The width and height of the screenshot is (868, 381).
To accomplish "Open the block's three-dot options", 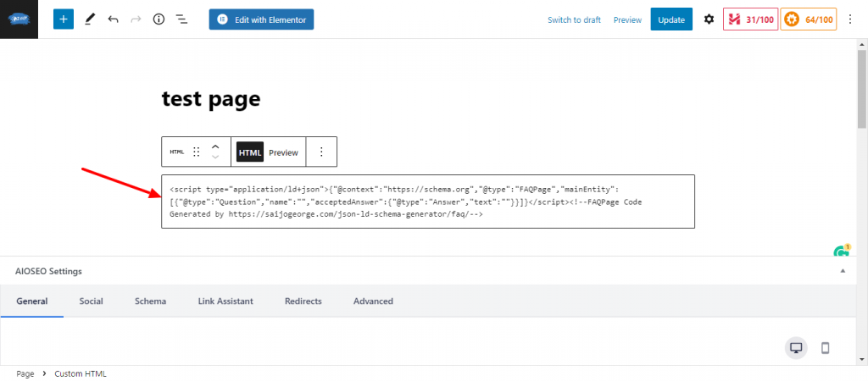I will click(321, 152).
